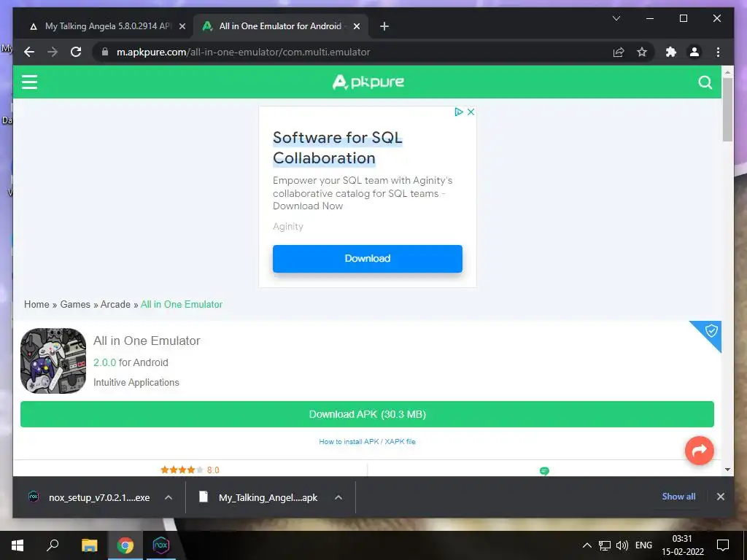Image resolution: width=747 pixels, height=560 pixels.
Task: Open the Windows notification center
Action: (x=723, y=545)
